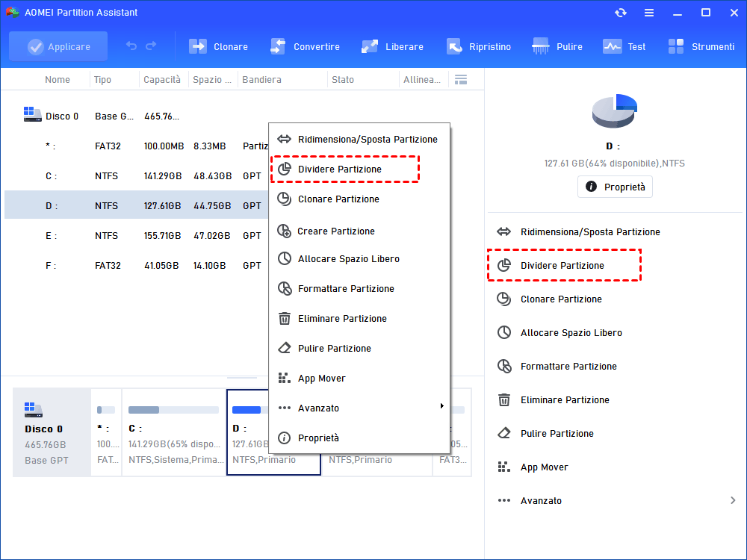Select the * 100MB block in disk map
Viewport: 747px width, 560px height.
pyautogui.click(x=106, y=432)
